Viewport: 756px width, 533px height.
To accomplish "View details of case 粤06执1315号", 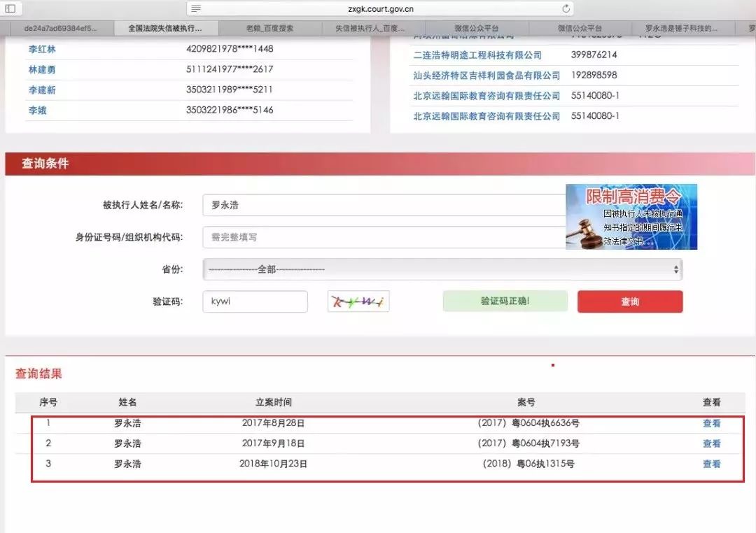I will click(x=711, y=464).
